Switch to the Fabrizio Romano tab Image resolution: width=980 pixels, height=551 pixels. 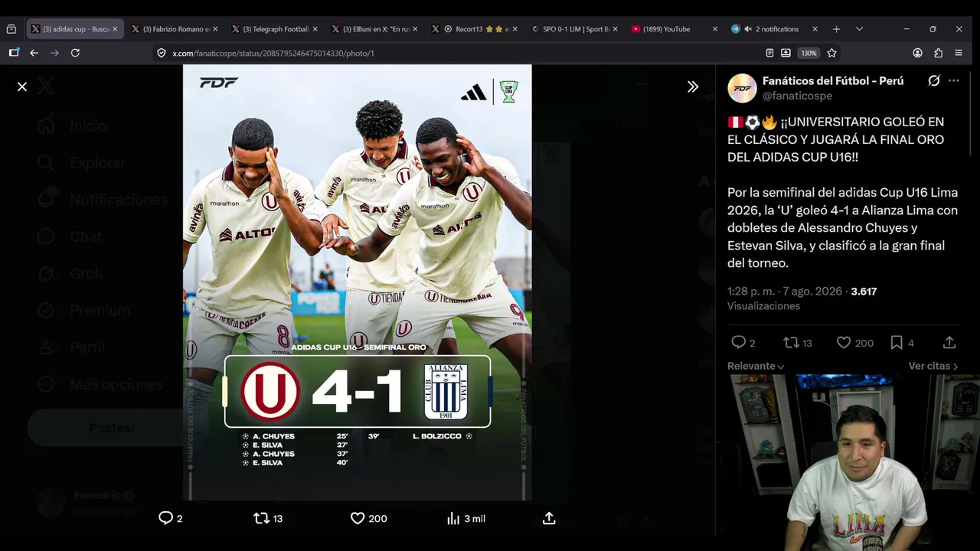[x=175, y=29]
